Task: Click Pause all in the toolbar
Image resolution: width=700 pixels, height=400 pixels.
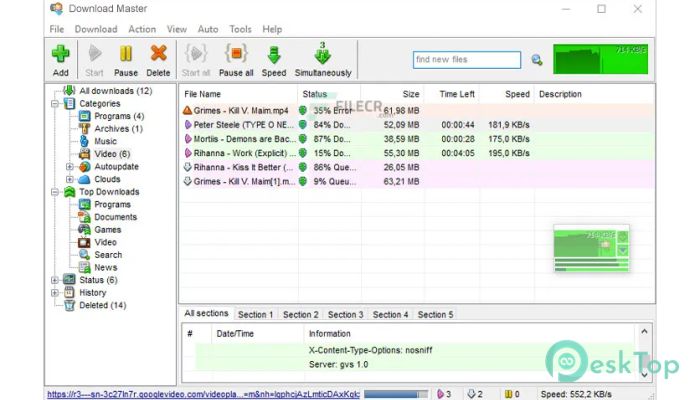Action: pos(236,60)
